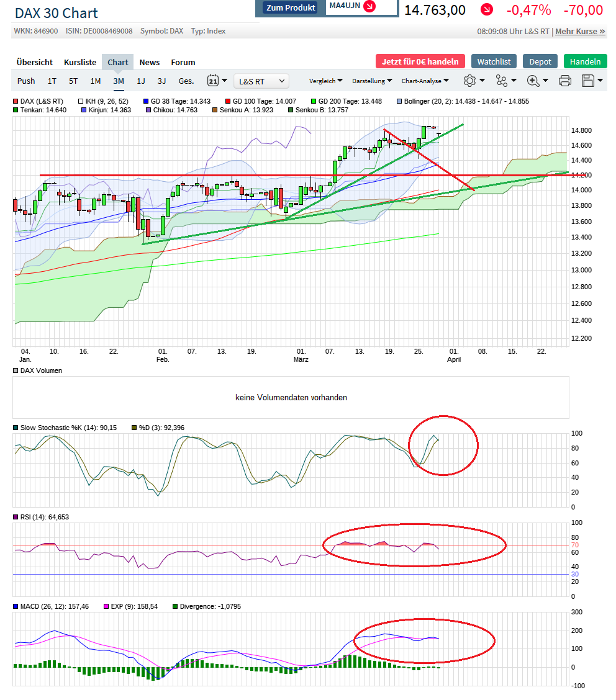Print the chart using printer icon
The height and width of the screenshot is (700, 616).
[565, 81]
